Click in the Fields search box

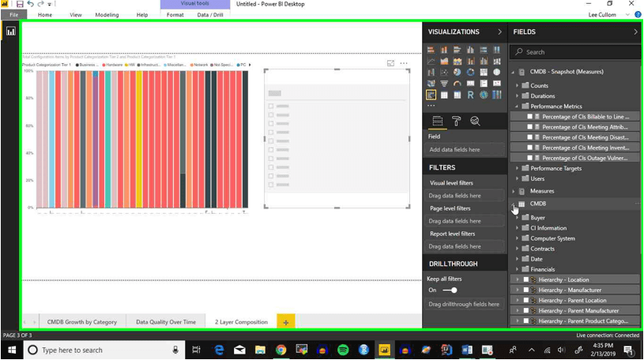575,52
